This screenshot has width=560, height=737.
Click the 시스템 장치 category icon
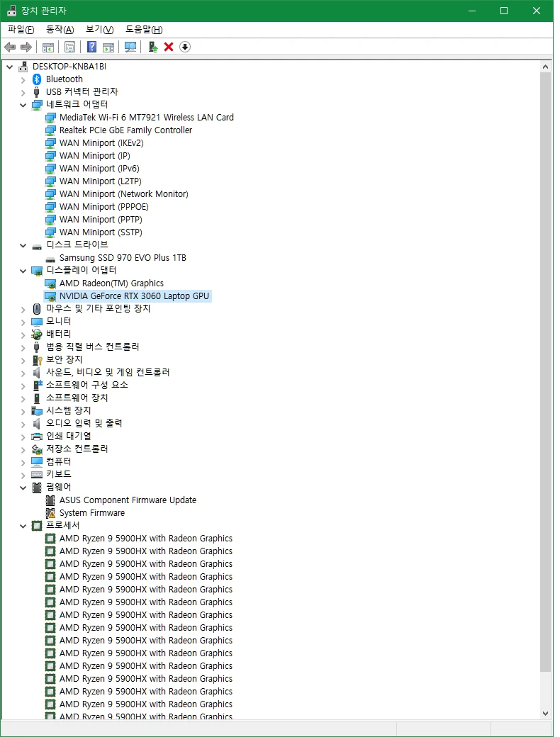[37, 411]
